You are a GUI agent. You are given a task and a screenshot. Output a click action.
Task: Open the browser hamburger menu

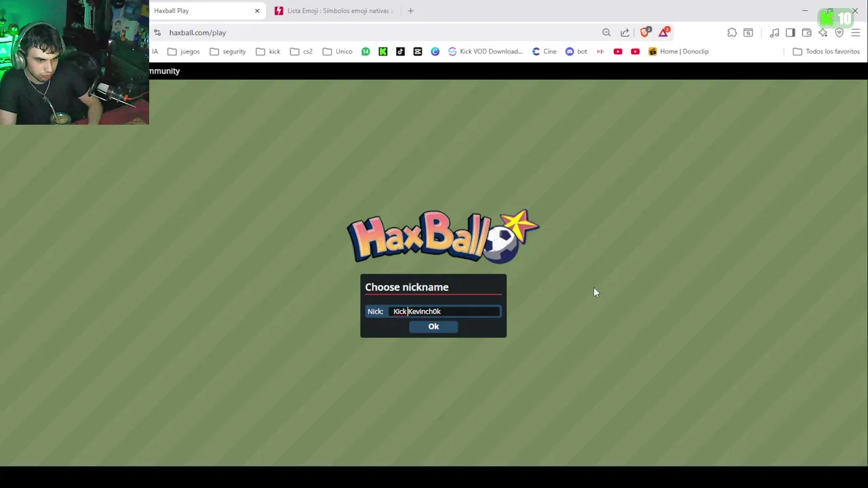pyautogui.click(x=855, y=33)
